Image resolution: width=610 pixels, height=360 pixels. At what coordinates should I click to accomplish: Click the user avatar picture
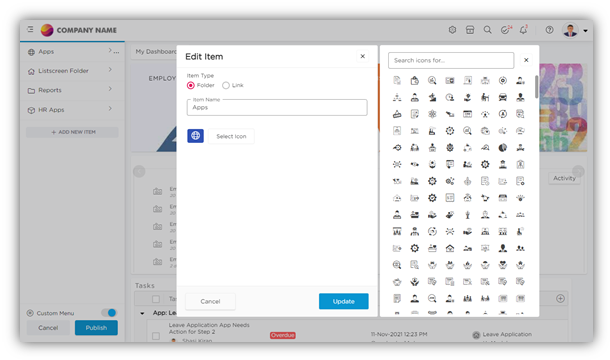570,30
